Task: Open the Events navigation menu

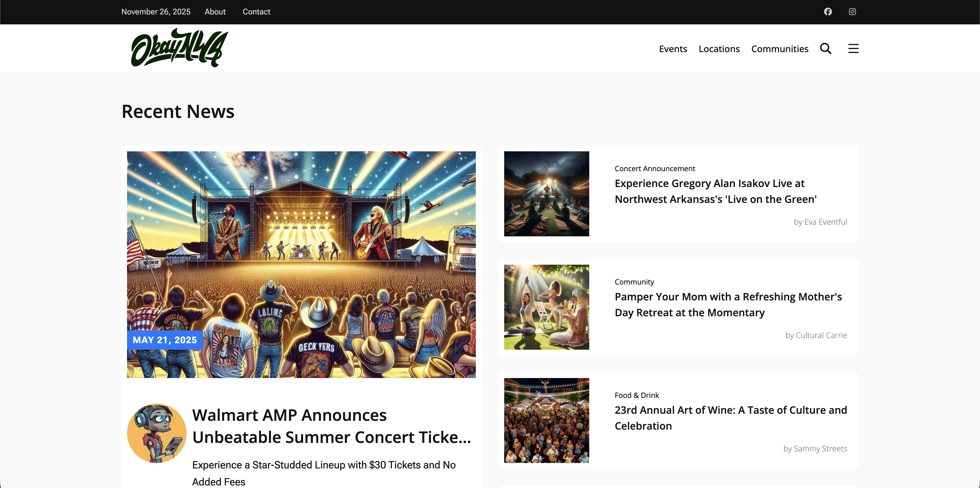Action: [x=673, y=48]
